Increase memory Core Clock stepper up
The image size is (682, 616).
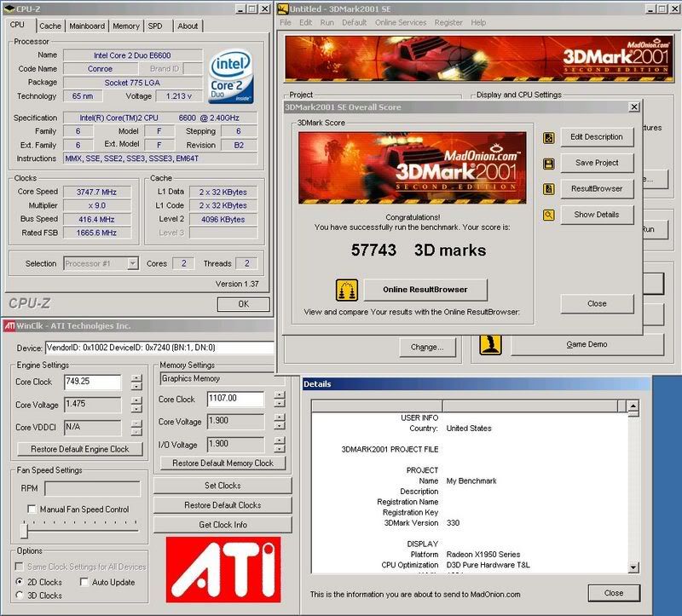280,394
